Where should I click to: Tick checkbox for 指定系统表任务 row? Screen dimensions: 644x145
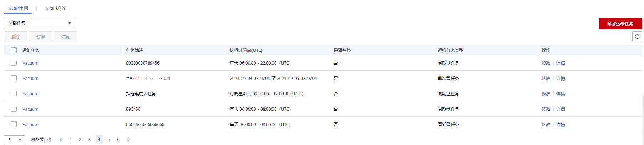[14, 94]
